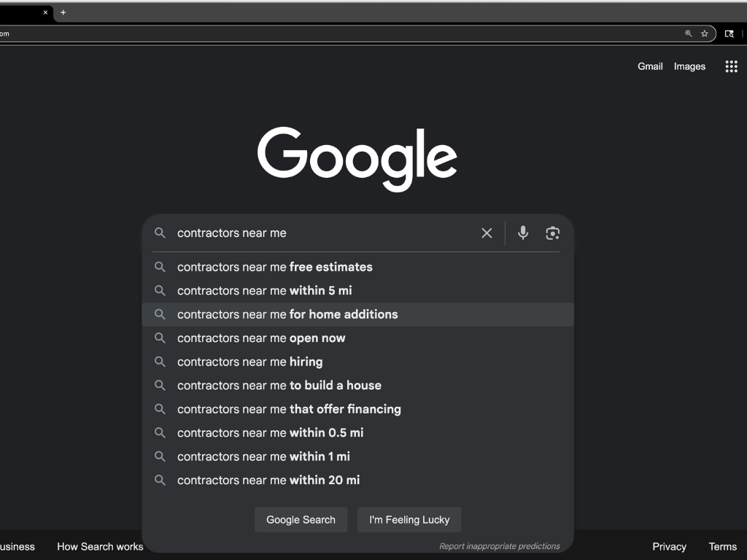Choose suggestion "contractors near me within 5 mi"

click(x=265, y=291)
